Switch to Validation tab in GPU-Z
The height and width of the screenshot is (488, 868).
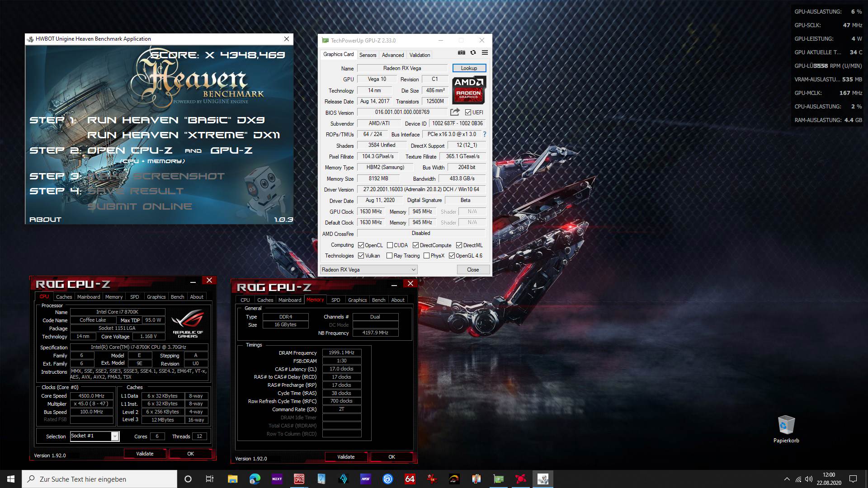(x=420, y=55)
